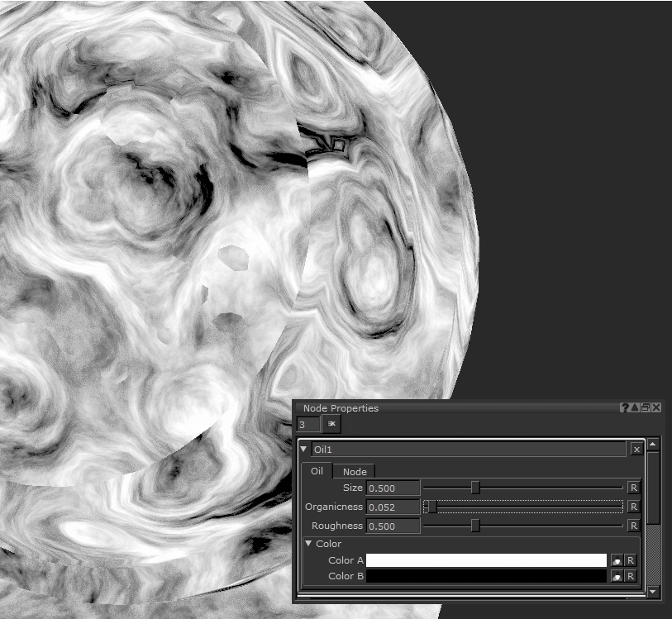Reset Color A using its R icon
Viewport: 672px width, 619px height.
coord(630,560)
